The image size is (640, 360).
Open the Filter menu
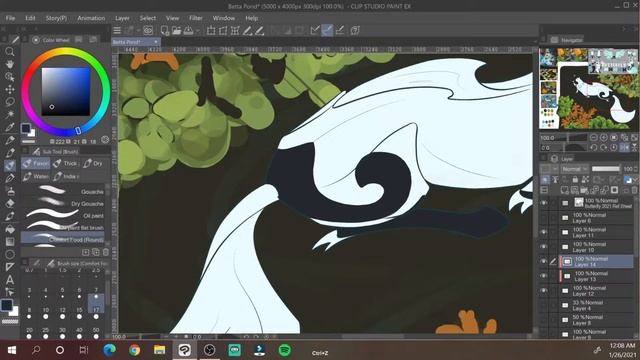pos(196,18)
